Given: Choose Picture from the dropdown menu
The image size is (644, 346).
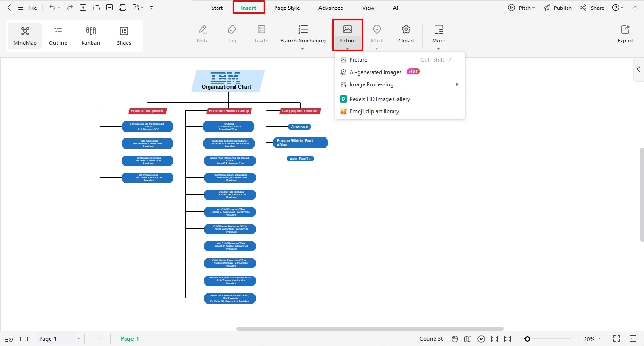Looking at the screenshot, I should click(x=400, y=60).
